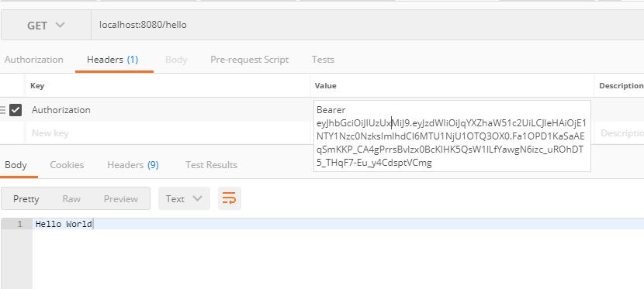Open the request Body tab
Screen dimensions: 644x289
176,60
